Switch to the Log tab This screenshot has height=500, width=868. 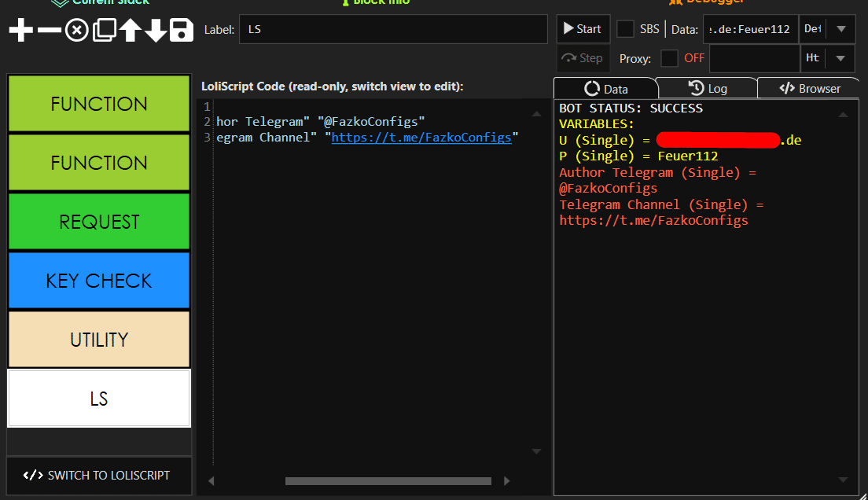coord(707,87)
